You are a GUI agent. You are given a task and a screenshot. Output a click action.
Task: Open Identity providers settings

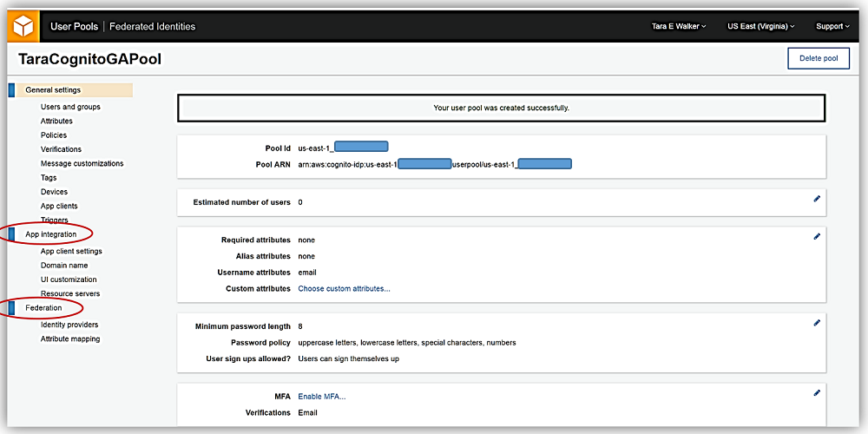[x=69, y=325]
